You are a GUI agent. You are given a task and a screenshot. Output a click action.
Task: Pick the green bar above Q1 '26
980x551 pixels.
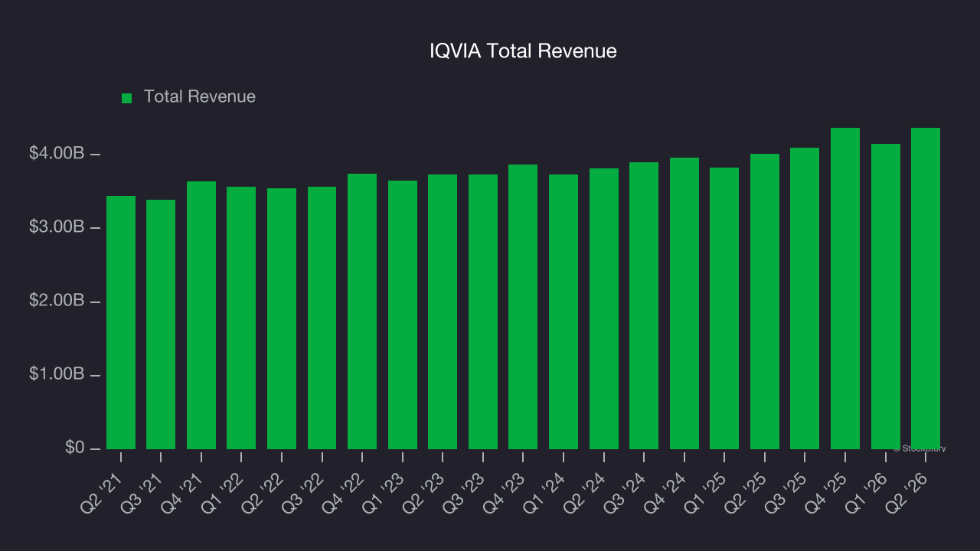click(x=886, y=296)
